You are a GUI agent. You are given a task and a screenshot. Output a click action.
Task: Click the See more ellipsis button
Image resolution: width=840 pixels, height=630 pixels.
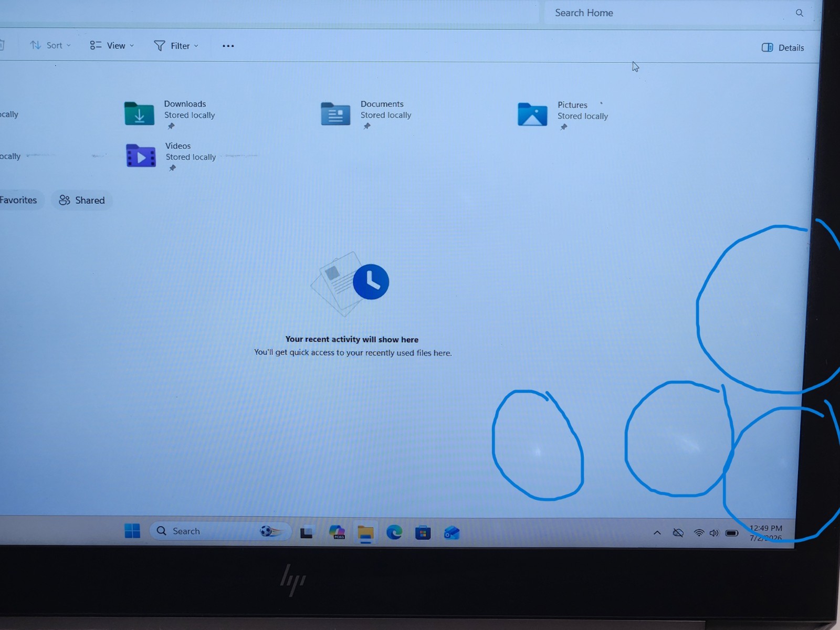(228, 46)
